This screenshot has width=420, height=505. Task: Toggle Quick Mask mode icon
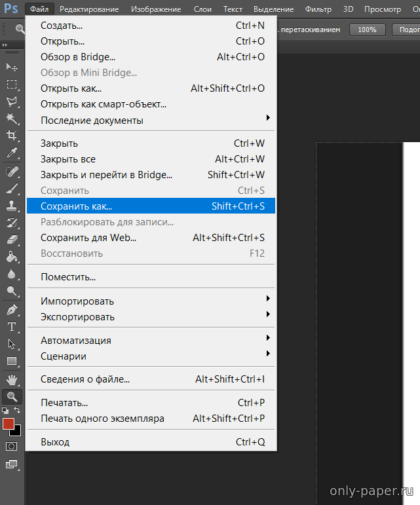[x=12, y=446]
